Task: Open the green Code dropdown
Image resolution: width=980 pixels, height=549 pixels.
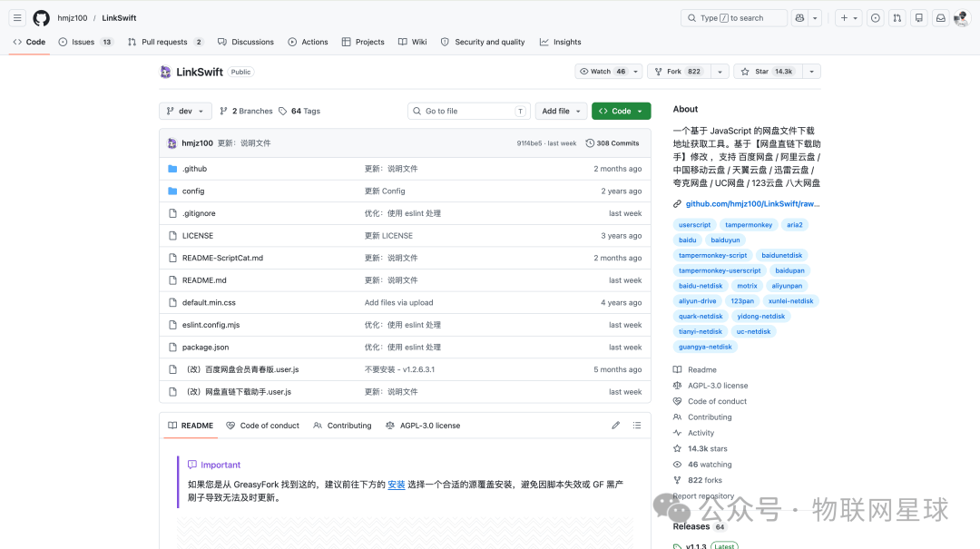Action: click(622, 112)
